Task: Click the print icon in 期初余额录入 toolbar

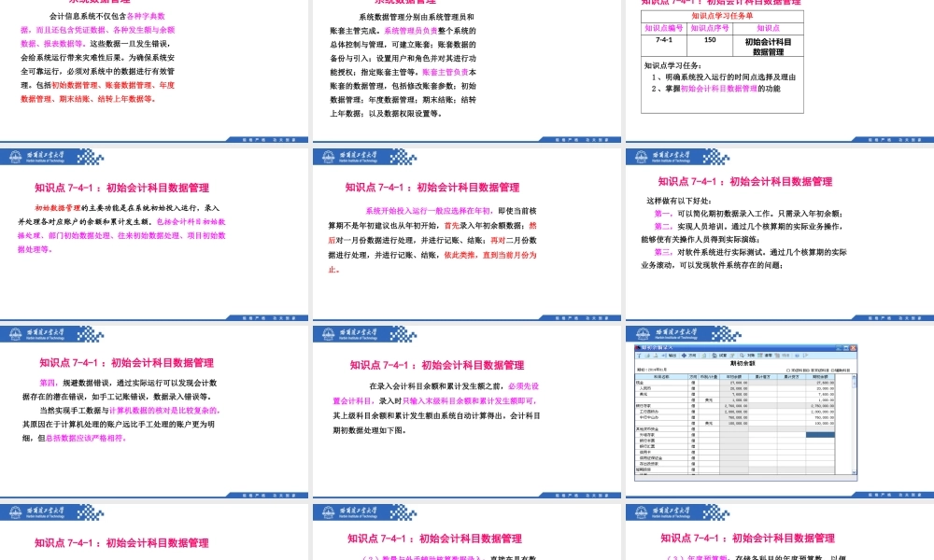Action: click(x=645, y=356)
